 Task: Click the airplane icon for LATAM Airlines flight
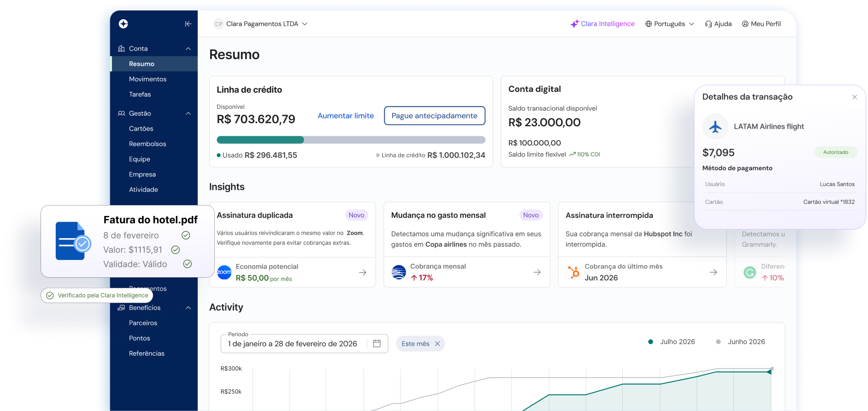pyautogui.click(x=715, y=126)
